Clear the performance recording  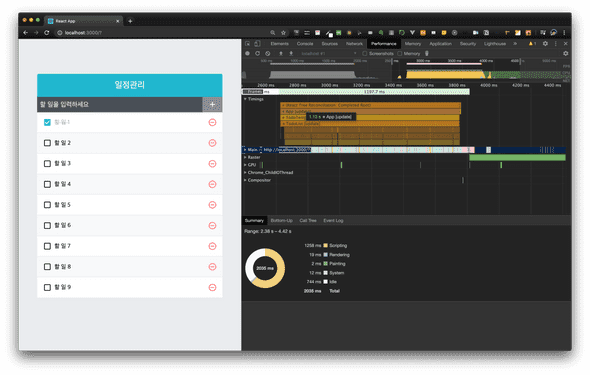[x=268, y=53]
